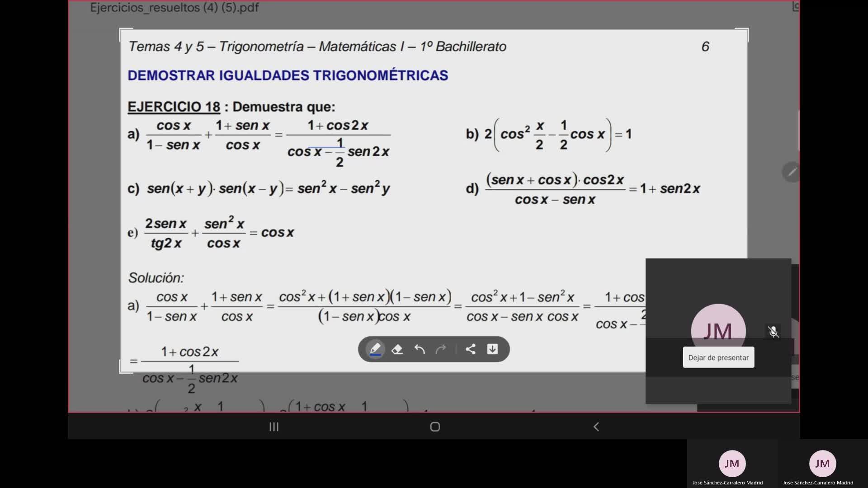Click top-right crop corner handle

(x=747, y=30)
